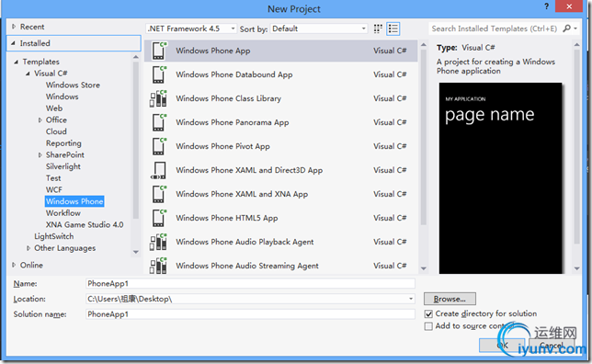
Task: Select Windows Store in template tree
Action: pyautogui.click(x=73, y=85)
